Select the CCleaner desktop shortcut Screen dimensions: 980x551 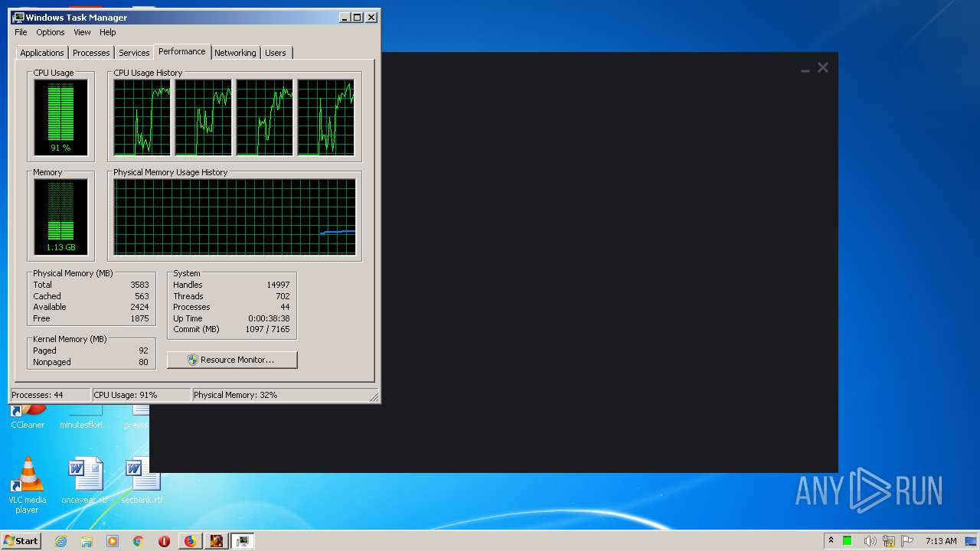point(28,418)
